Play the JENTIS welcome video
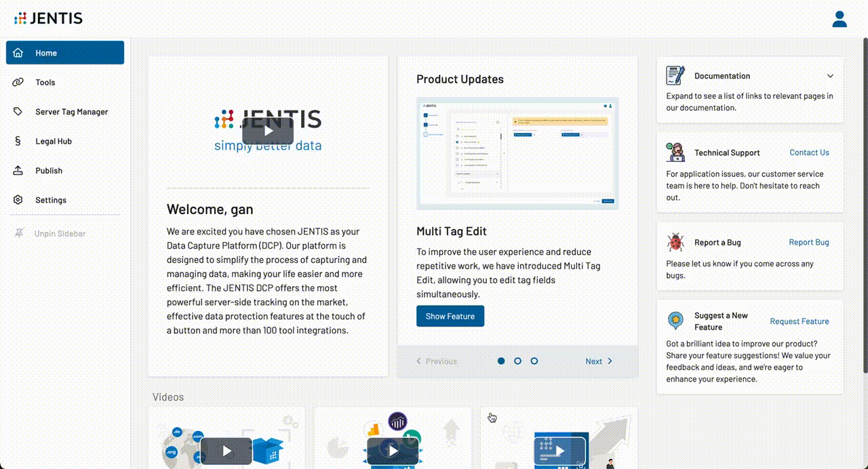 click(268, 131)
